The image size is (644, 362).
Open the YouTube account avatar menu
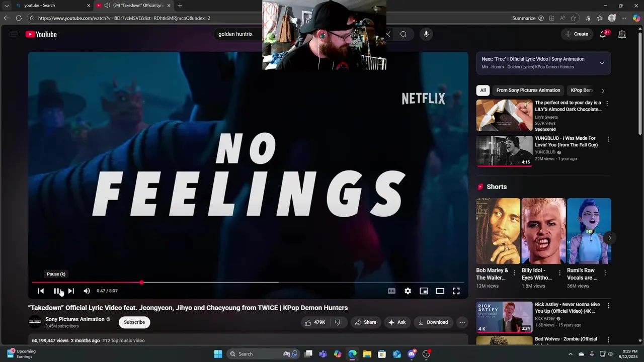click(622, 34)
